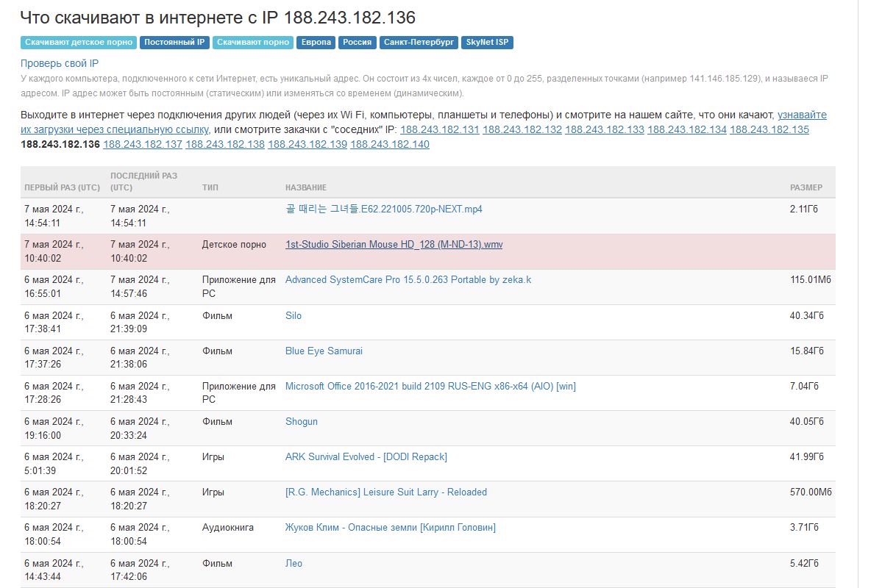Screen dimensions: 882x588
Task: Open the 'Shogun' title link
Action: click(x=301, y=422)
